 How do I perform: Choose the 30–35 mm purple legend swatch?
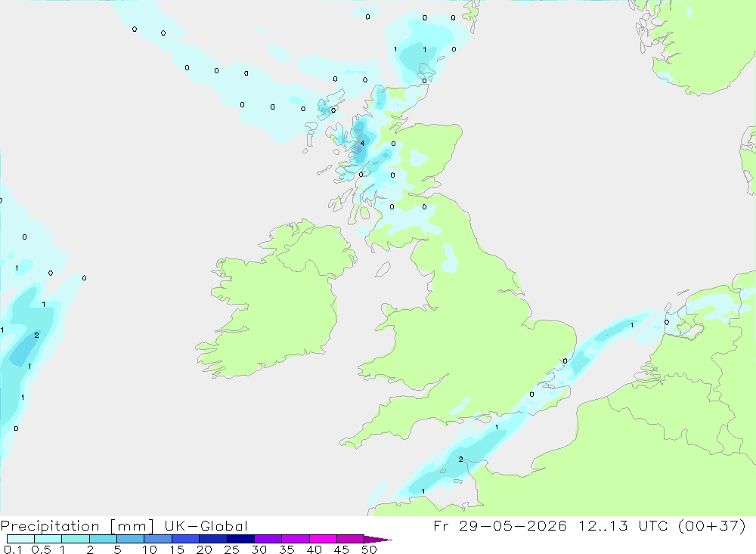point(268,539)
